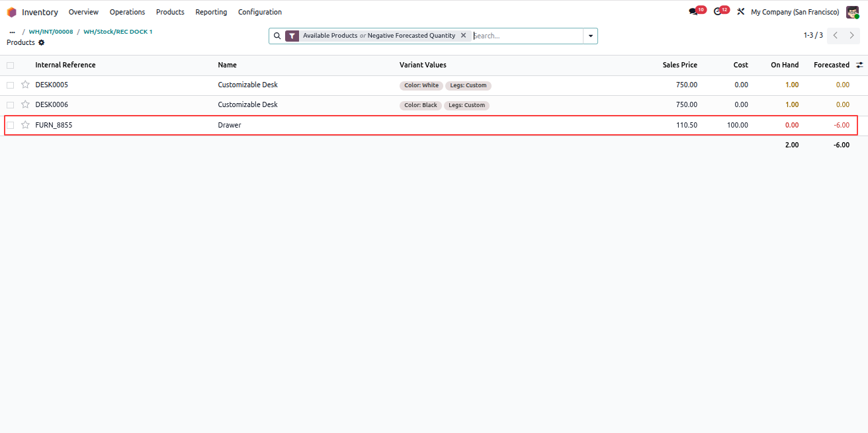Screen dimensions: 868x433
Task: Open the company switcher My Company (San Francisco)
Action: (x=795, y=12)
